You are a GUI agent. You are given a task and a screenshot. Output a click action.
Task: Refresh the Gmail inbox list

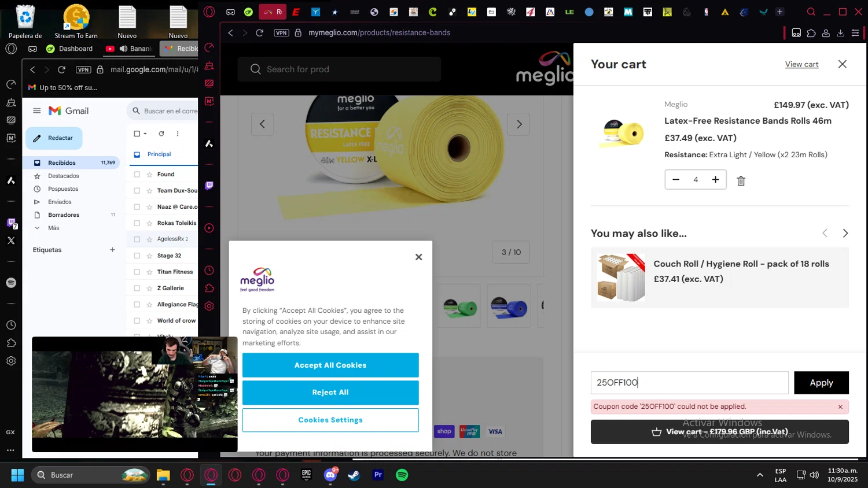point(161,134)
